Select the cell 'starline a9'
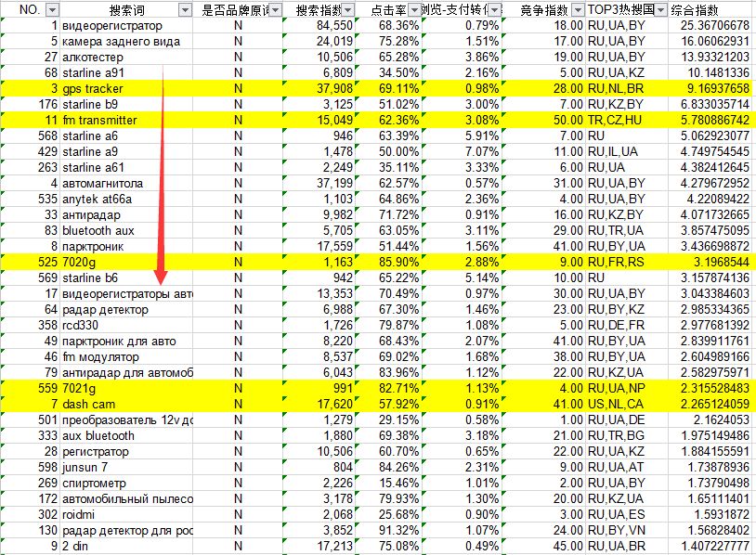Viewport: 756px width, 555px height. [126, 152]
